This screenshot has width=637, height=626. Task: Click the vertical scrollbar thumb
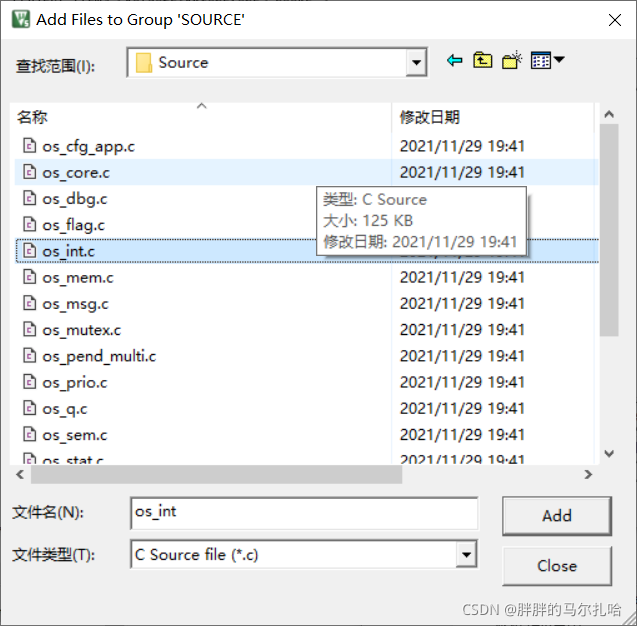(609, 230)
